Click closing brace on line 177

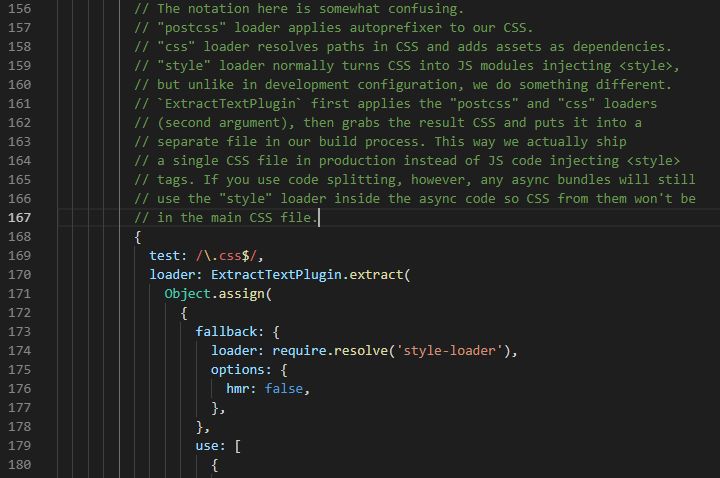pos(214,408)
